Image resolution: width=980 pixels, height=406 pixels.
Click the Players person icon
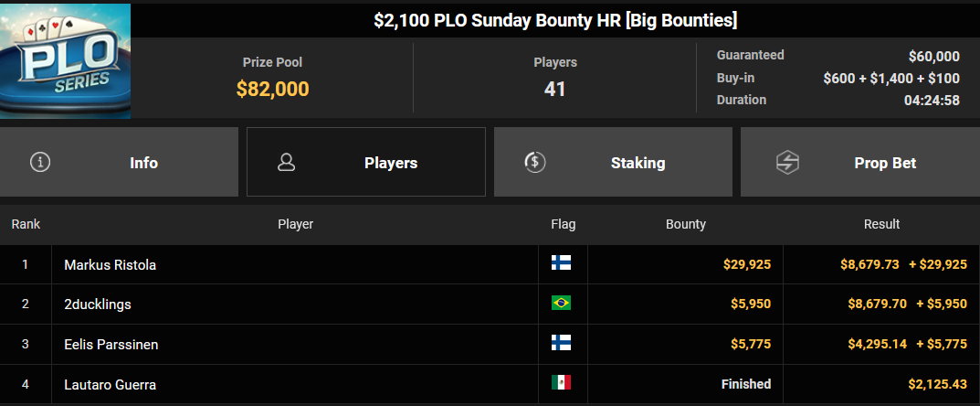286,163
